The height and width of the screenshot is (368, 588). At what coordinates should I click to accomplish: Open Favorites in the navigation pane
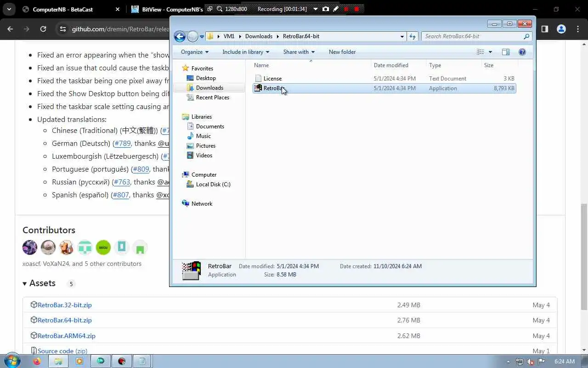[x=202, y=69]
